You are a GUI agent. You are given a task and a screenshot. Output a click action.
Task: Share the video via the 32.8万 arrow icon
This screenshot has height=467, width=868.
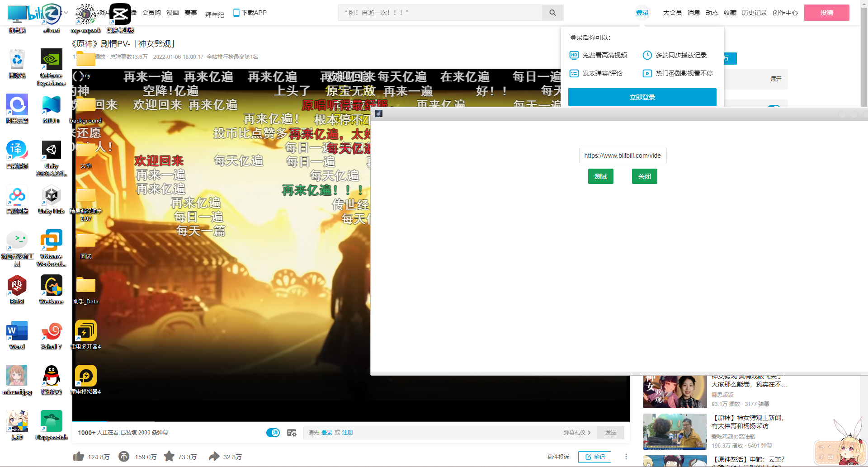(214, 457)
